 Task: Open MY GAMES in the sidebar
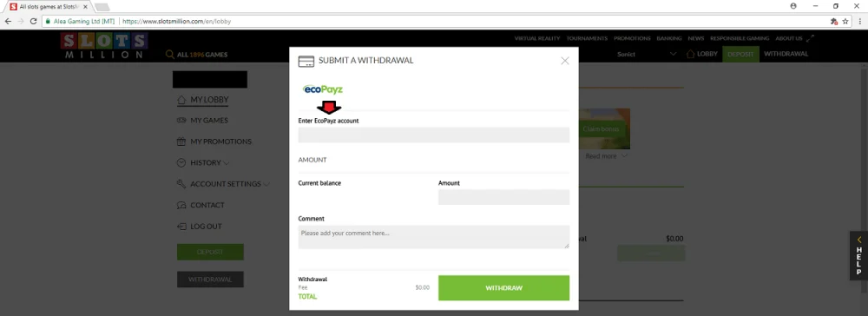(x=209, y=120)
